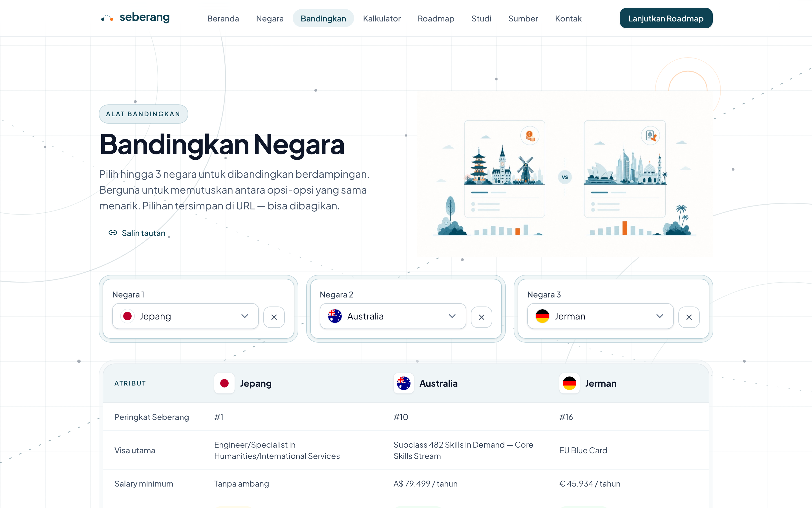Open the Negara 3 Jerman dropdown
Screen dimensions: 812x508
[x=600, y=316]
